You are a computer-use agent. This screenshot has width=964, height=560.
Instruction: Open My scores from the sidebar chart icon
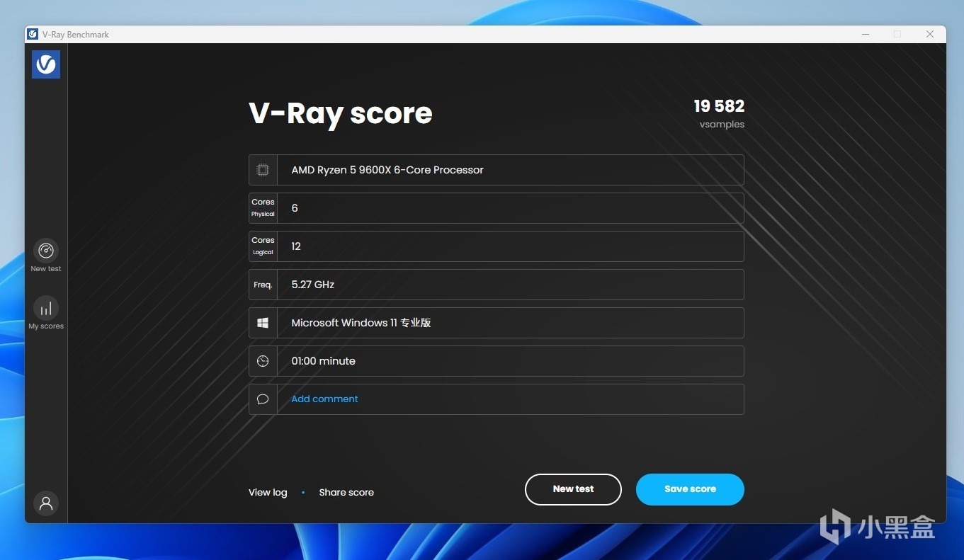point(46,308)
